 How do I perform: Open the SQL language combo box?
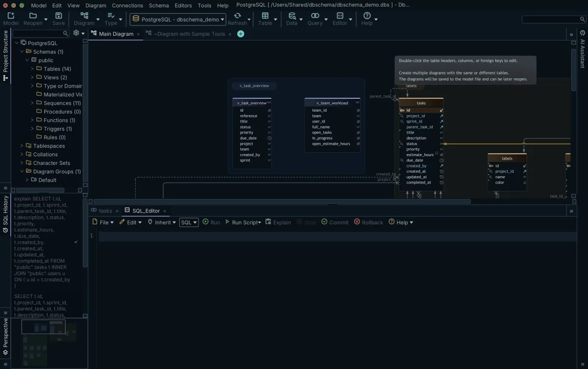(189, 222)
